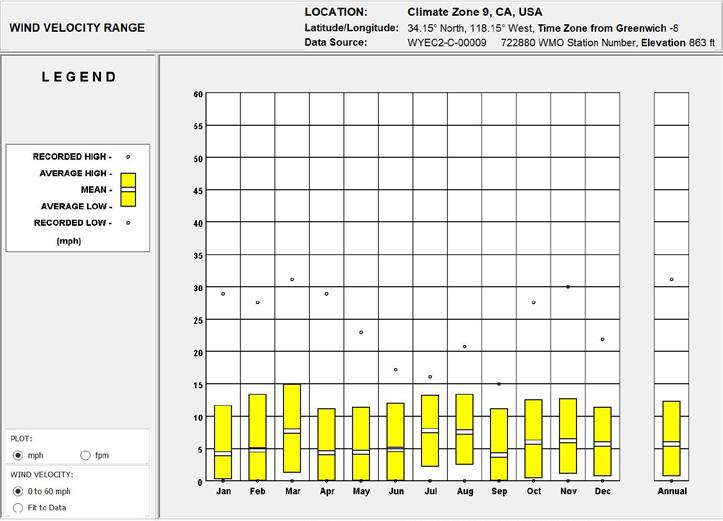Click the Annual axis label
Viewport: 723px width, 521px height.
pos(672,491)
